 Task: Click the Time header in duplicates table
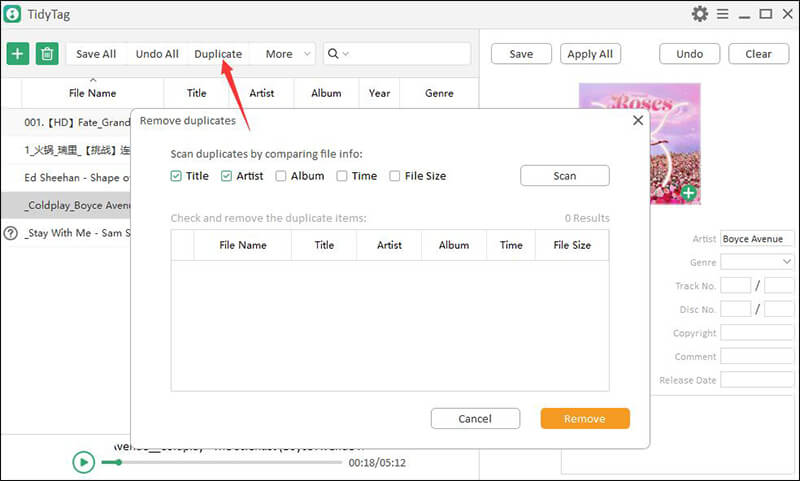(x=511, y=245)
